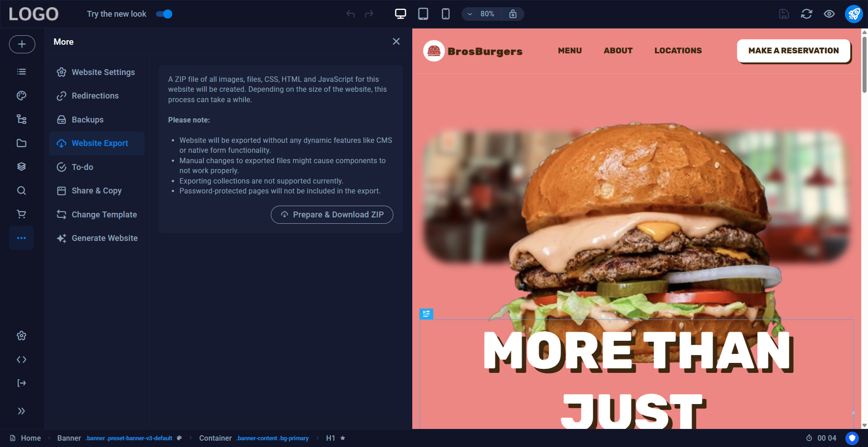
Task: Open To-do
Action: (x=97, y=167)
